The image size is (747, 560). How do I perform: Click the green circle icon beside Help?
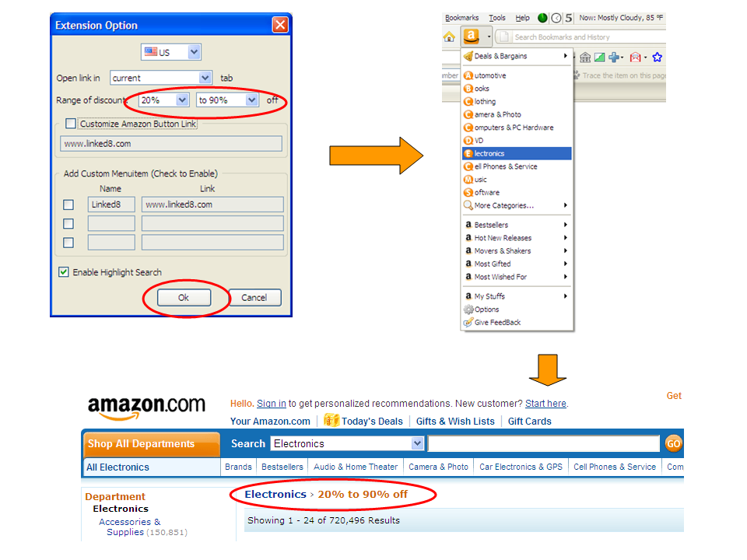(x=542, y=18)
